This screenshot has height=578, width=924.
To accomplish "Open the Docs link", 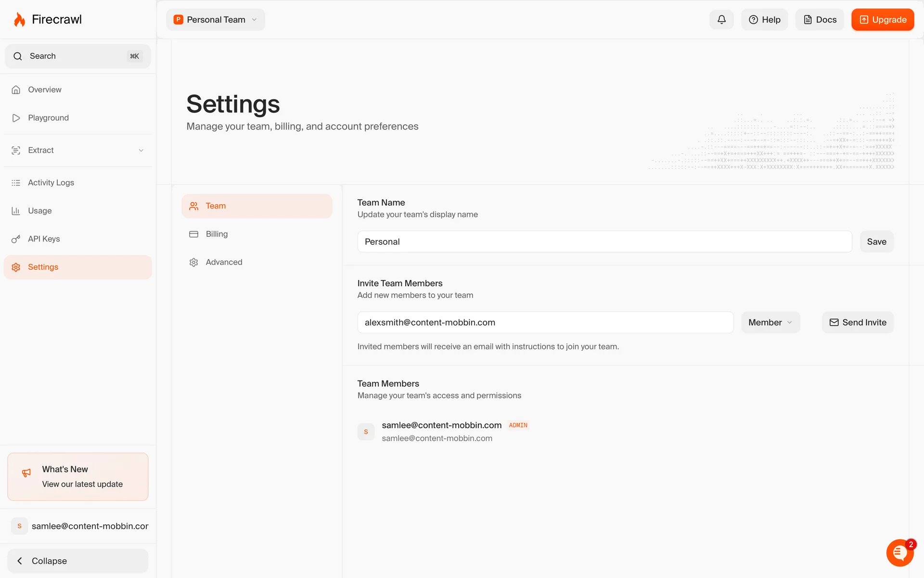I will [820, 20].
